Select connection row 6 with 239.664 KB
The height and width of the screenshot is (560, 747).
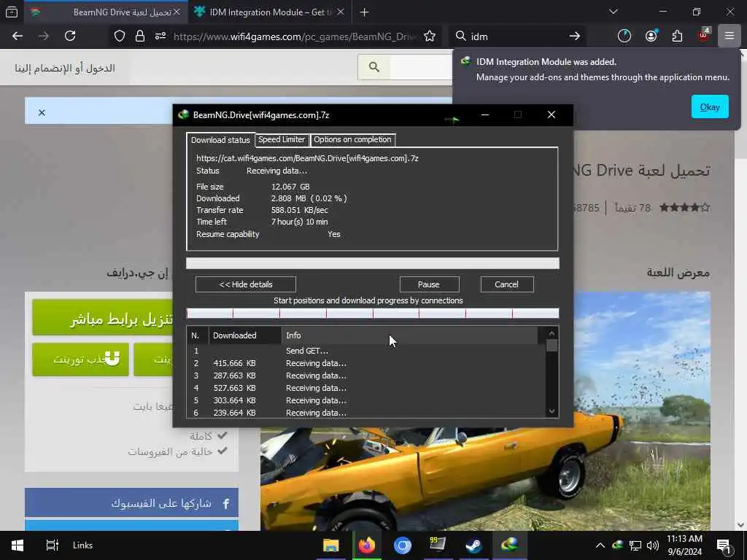366,413
